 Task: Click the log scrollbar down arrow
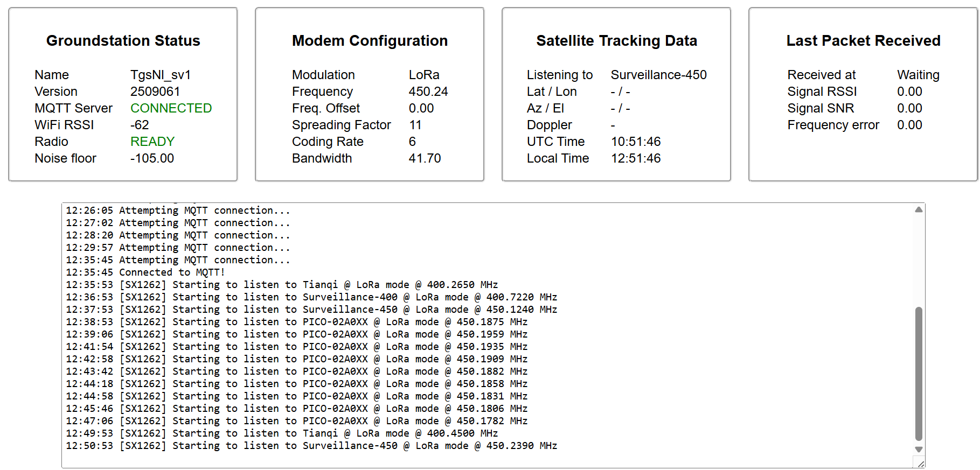[919, 450]
